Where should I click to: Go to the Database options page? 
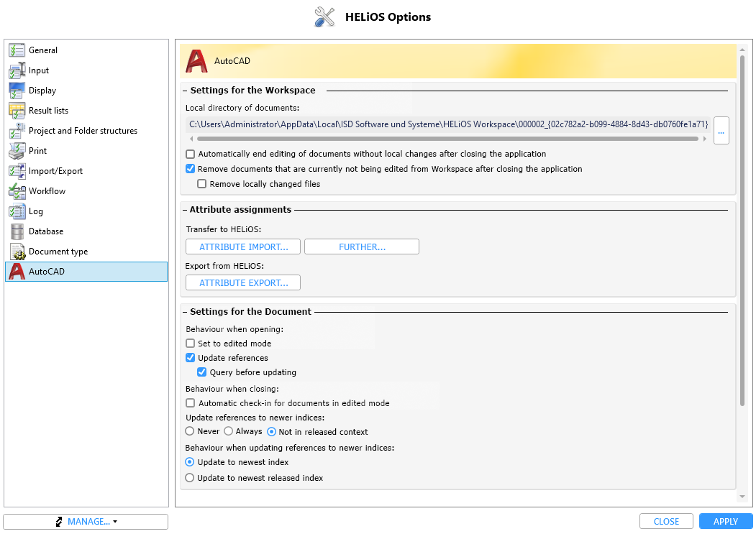point(86,231)
